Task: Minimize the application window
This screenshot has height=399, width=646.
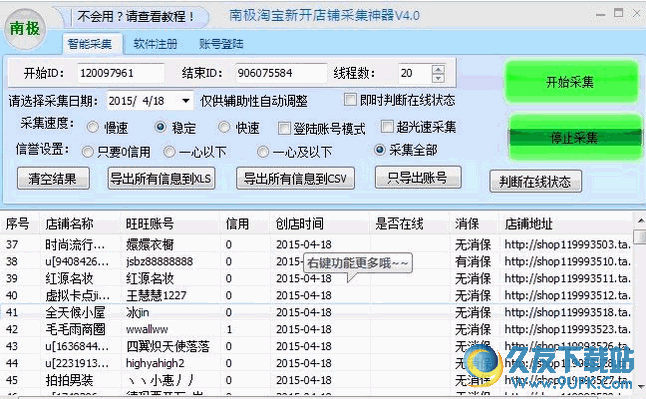Action: (601, 15)
